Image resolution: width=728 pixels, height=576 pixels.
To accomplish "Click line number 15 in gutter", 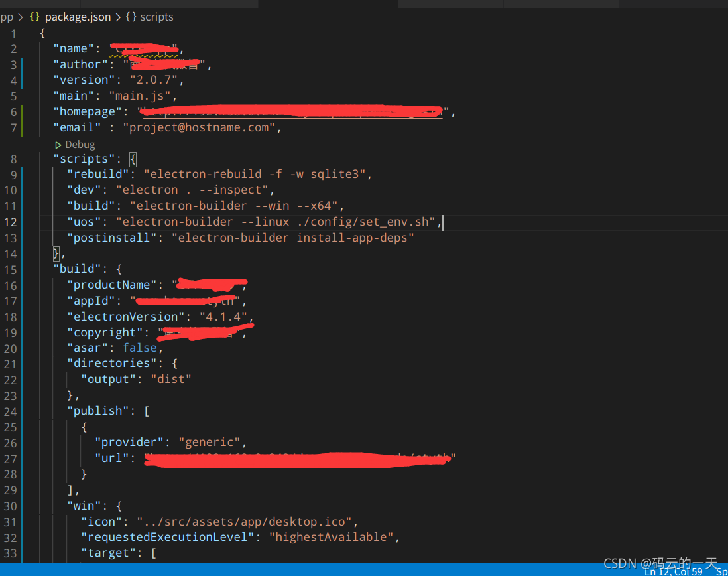I will tap(10, 270).
